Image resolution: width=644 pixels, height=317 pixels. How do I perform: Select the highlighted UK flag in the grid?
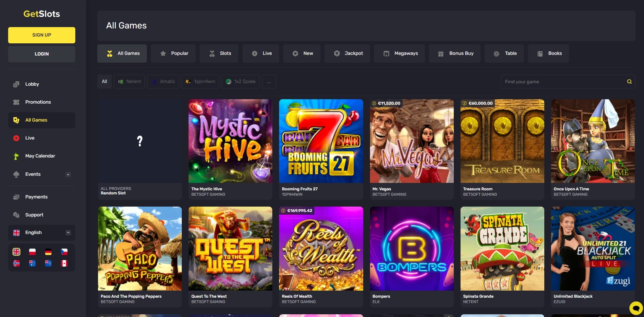16,252
